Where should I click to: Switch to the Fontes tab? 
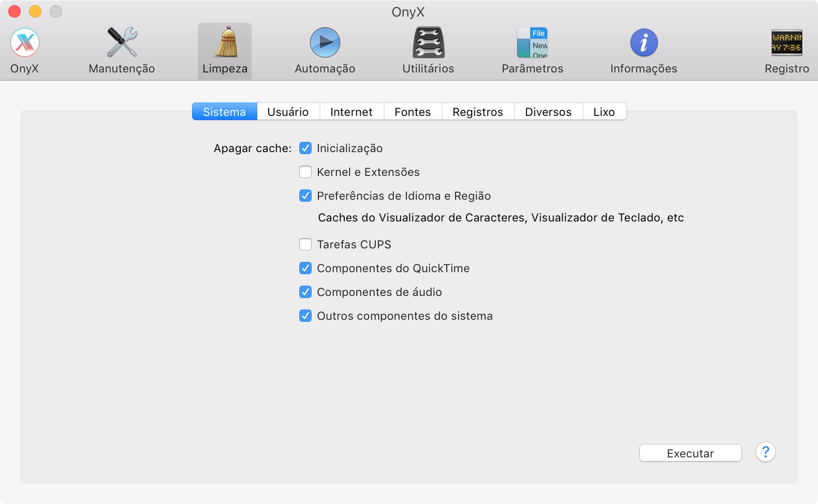pyautogui.click(x=413, y=112)
